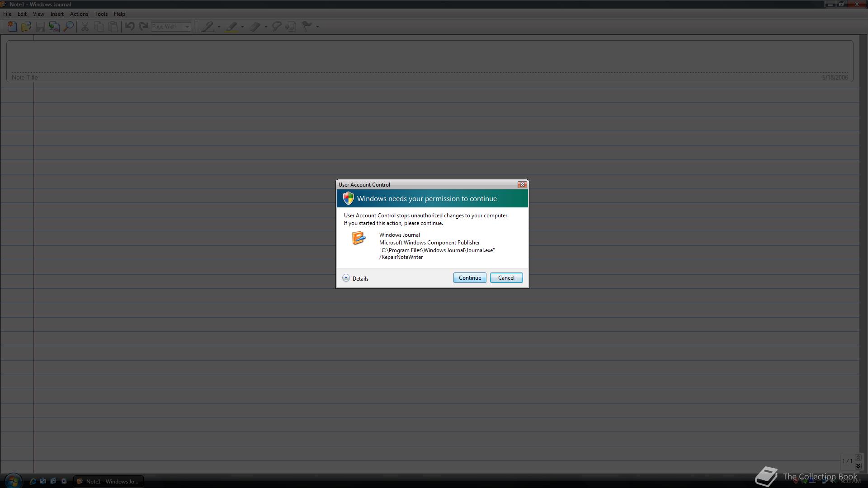Select the Pen tool
The image size is (868, 488).
208,27
